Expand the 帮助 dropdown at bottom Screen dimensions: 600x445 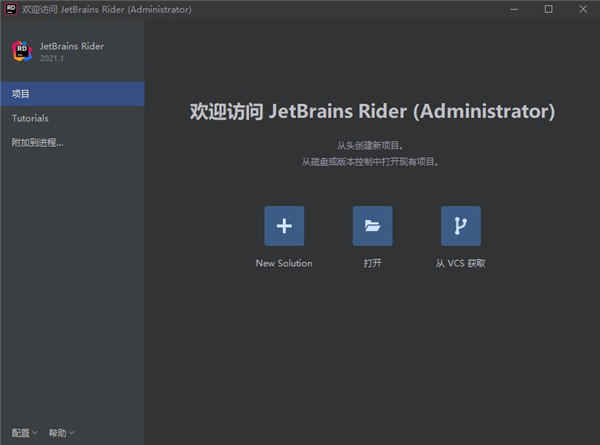[x=61, y=433]
